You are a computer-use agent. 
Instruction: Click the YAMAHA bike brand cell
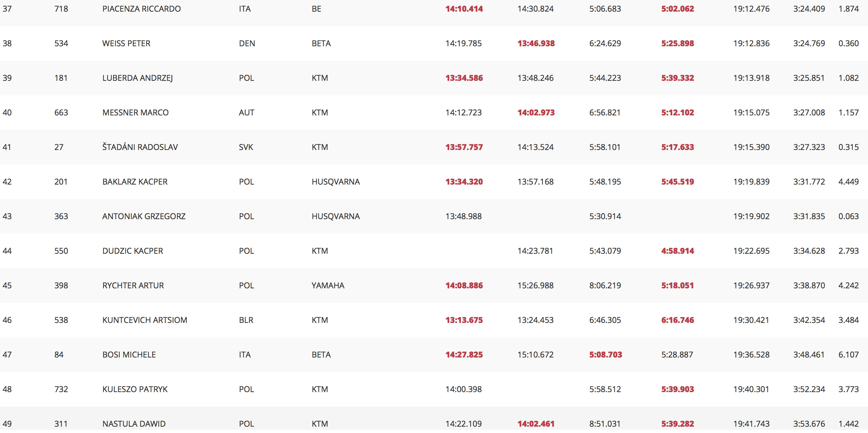click(328, 286)
